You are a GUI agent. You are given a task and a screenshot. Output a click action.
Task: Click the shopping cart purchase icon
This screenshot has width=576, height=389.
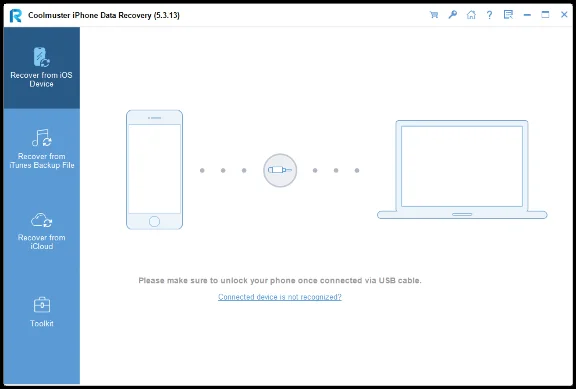434,15
